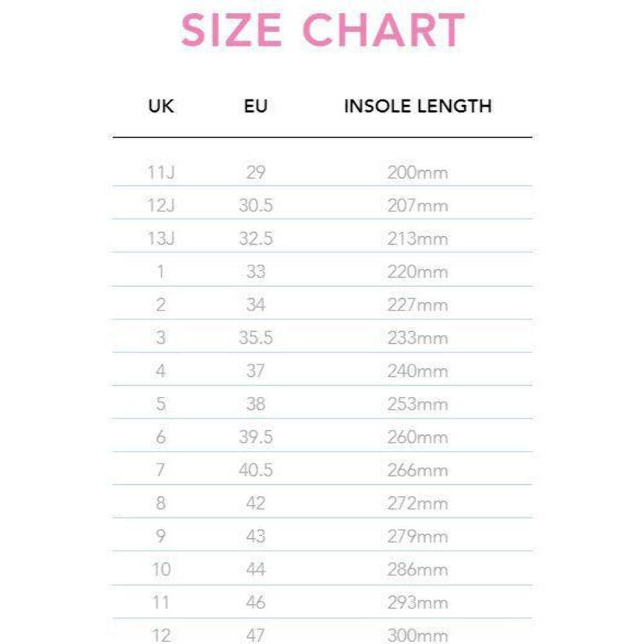Click EU size 46 cell
Image resolution: width=644 pixels, height=644 pixels.
pyautogui.click(x=256, y=603)
